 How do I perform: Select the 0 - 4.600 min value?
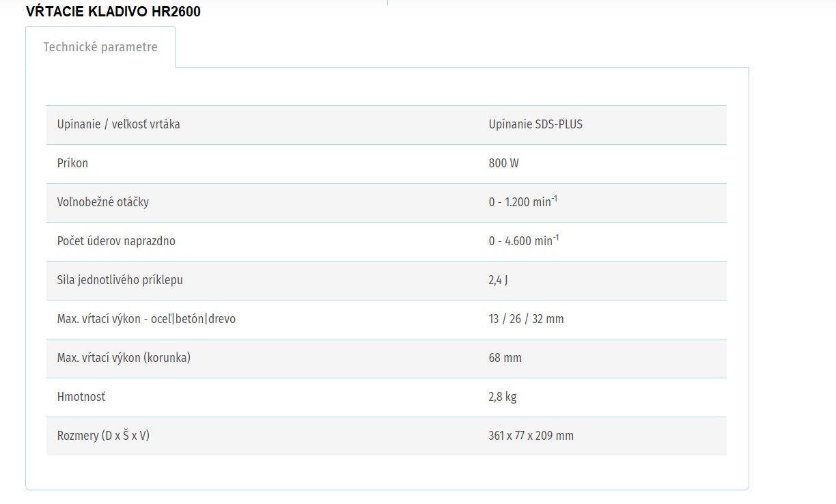pos(524,240)
